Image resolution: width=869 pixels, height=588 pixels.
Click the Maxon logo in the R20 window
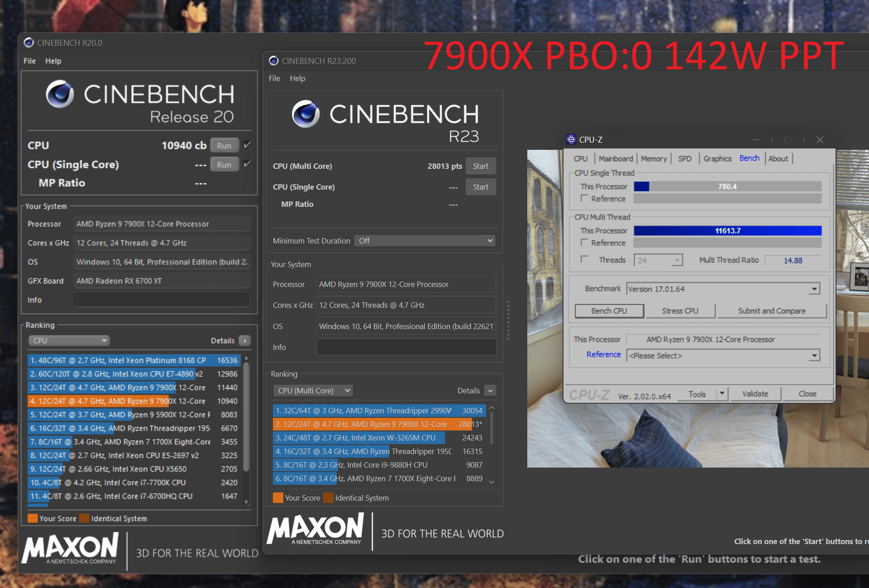pos(70,548)
